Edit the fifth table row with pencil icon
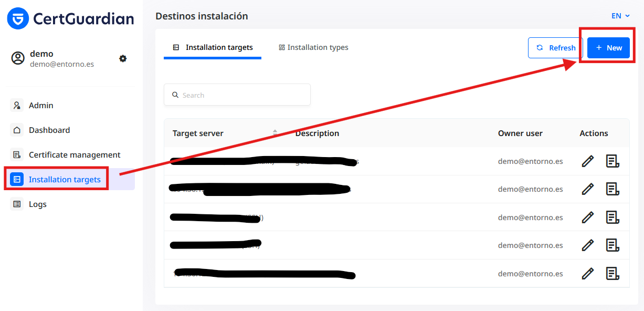This screenshot has height=311, width=644. pos(588,273)
